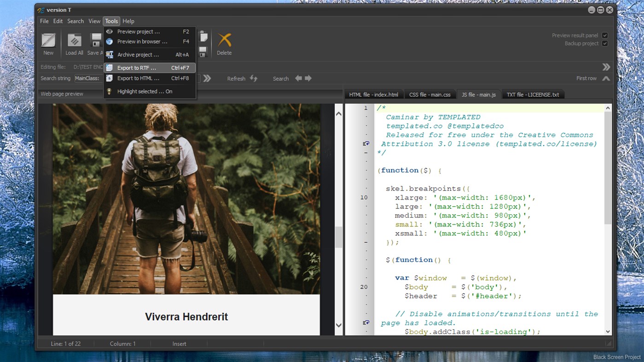
Task: Click the double chevron beside search string field
Action: 207,79
